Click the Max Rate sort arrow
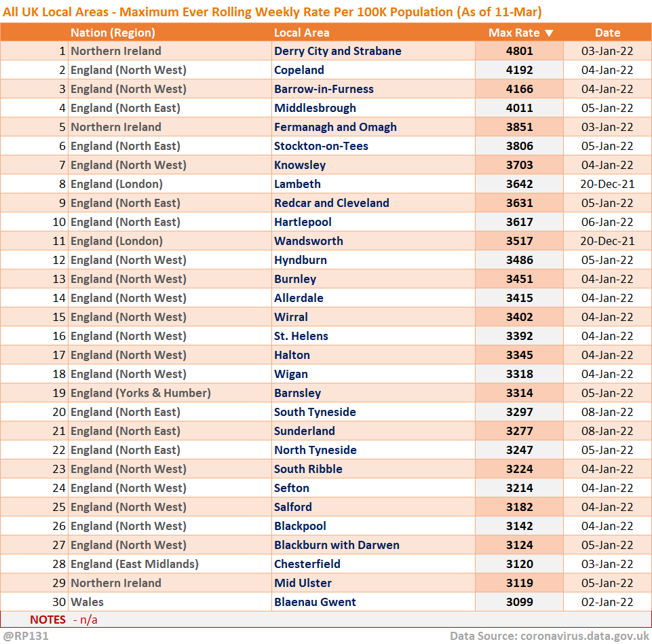Screen dimensions: 652x644 point(549,33)
